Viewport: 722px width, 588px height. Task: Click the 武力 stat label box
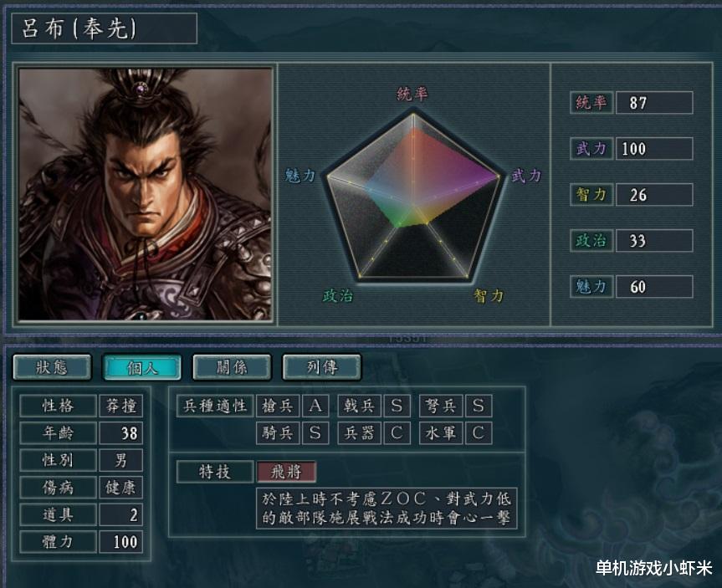pyautogui.click(x=591, y=148)
